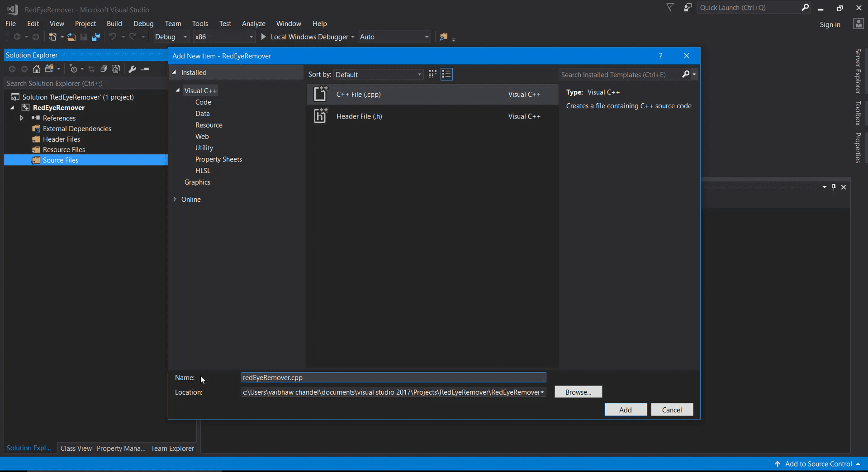868x472 pixels.
Task: Click the Browse... button
Action: pos(578,392)
